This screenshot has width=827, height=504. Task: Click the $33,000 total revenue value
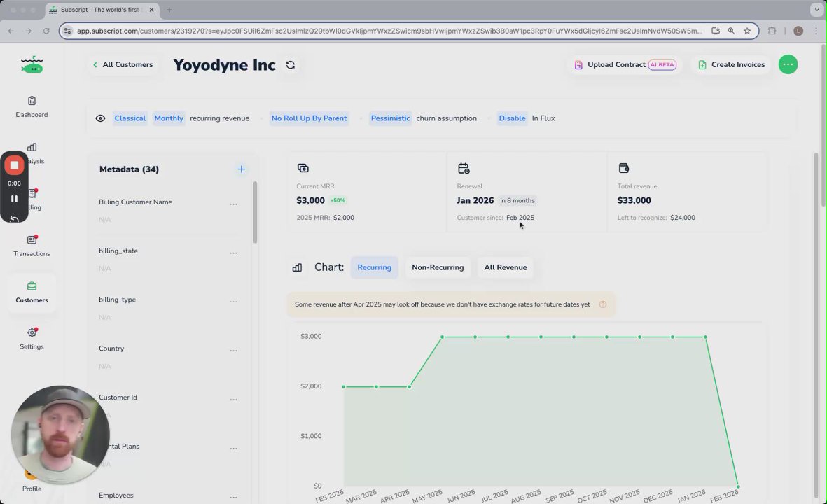tap(634, 200)
